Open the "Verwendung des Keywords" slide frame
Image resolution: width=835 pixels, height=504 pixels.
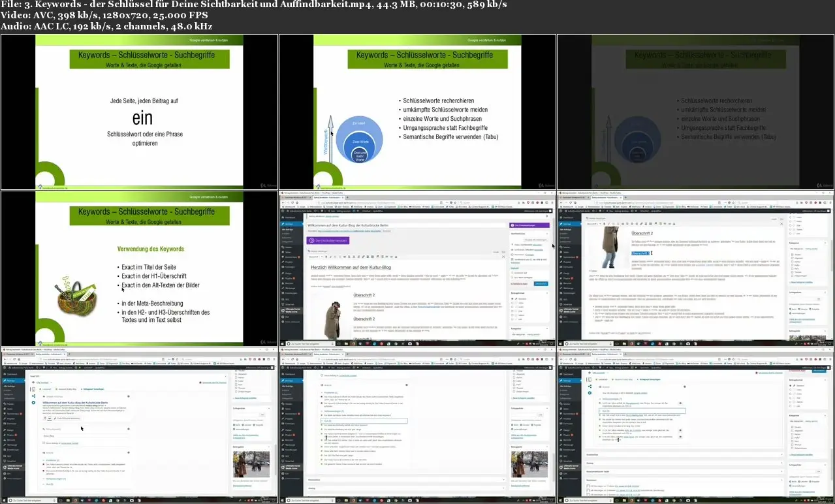click(x=139, y=268)
